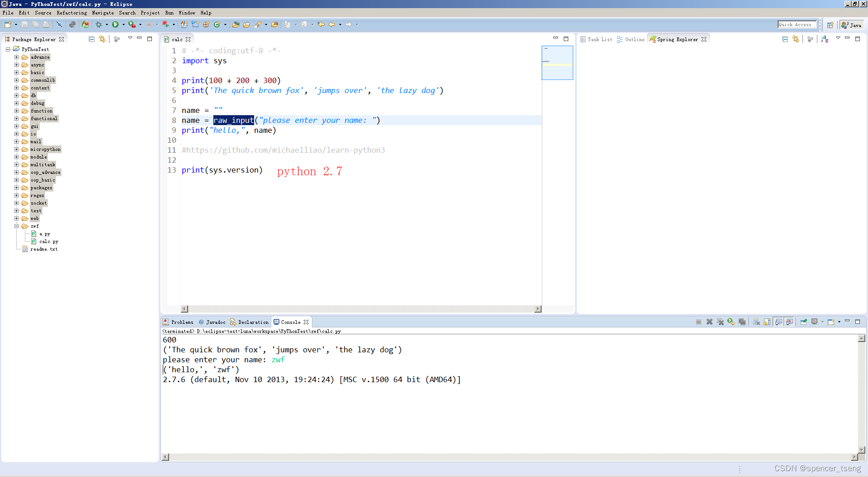Expand the micropython folder
This screenshot has width=868, height=477.
pos(17,150)
